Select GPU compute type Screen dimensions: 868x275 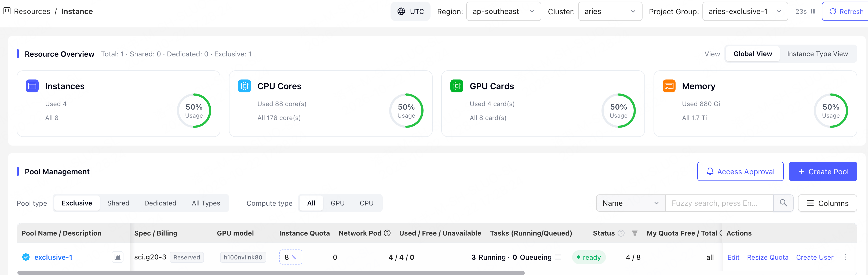pos(337,203)
